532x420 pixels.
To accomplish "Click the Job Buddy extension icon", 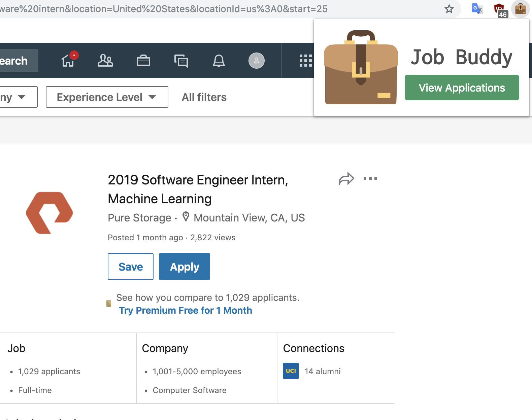I will (x=520, y=9).
